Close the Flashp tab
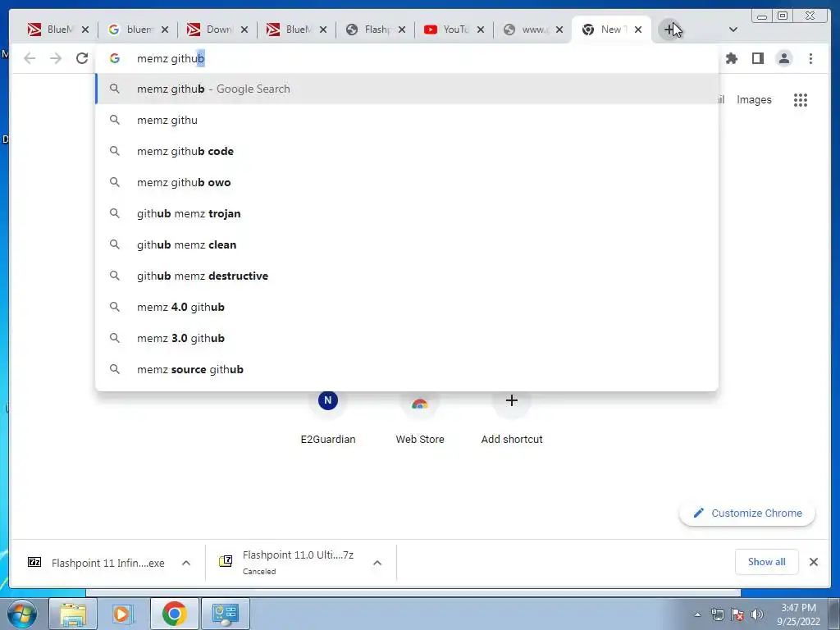This screenshot has height=630, width=840. (402, 30)
